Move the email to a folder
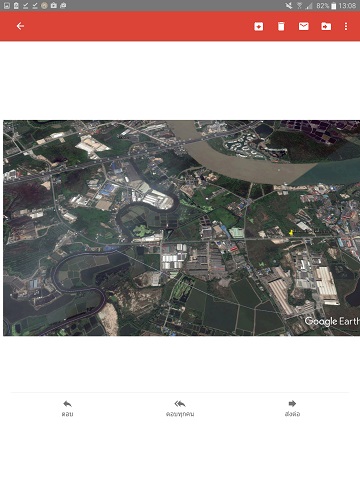The width and height of the screenshot is (360, 480). [x=326, y=26]
